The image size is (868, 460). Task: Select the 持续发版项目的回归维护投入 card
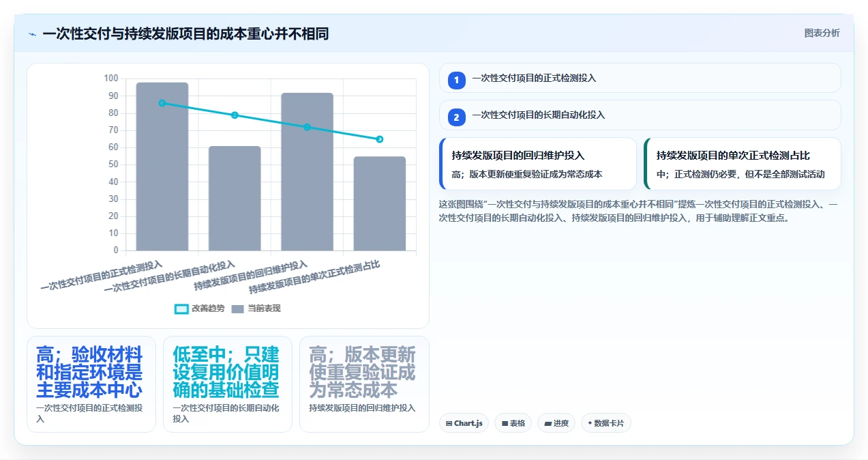tap(537, 164)
